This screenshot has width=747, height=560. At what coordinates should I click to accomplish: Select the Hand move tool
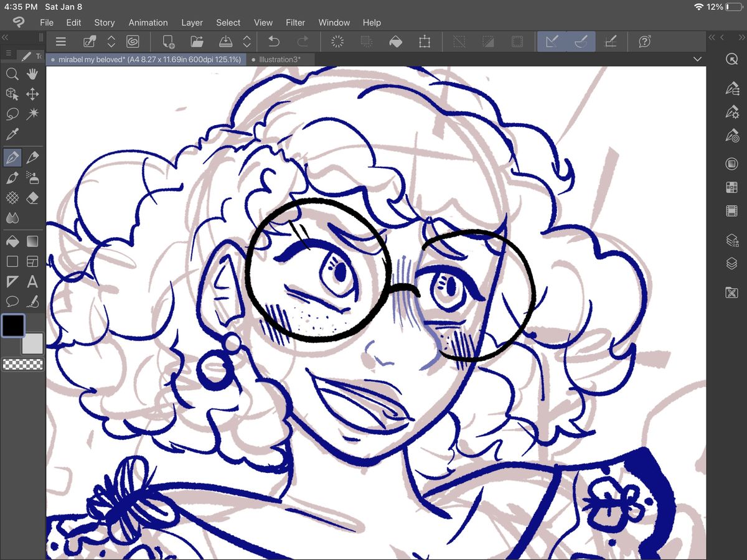pyautogui.click(x=32, y=74)
